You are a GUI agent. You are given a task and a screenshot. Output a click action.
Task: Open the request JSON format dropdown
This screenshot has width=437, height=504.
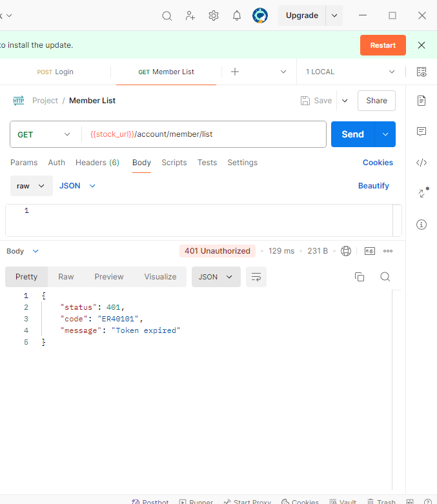(x=77, y=186)
